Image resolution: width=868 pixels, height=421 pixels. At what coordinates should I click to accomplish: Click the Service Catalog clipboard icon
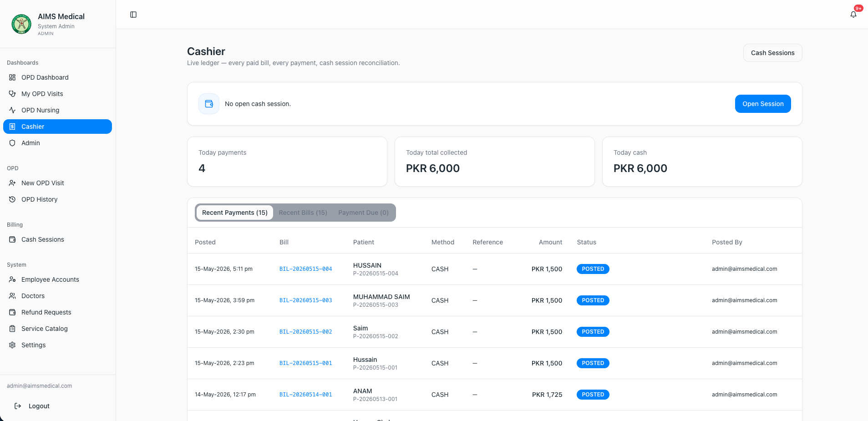(12, 329)
